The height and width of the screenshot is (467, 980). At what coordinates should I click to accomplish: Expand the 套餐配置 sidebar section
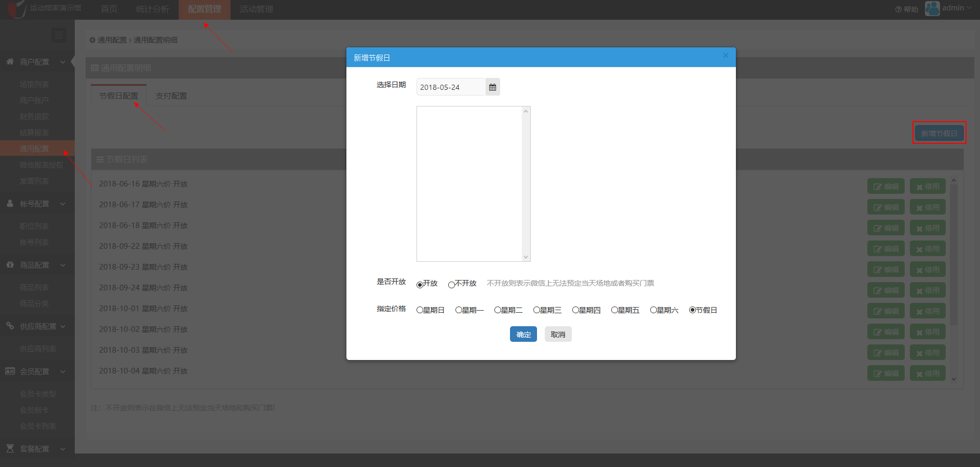tap(63, 449)
